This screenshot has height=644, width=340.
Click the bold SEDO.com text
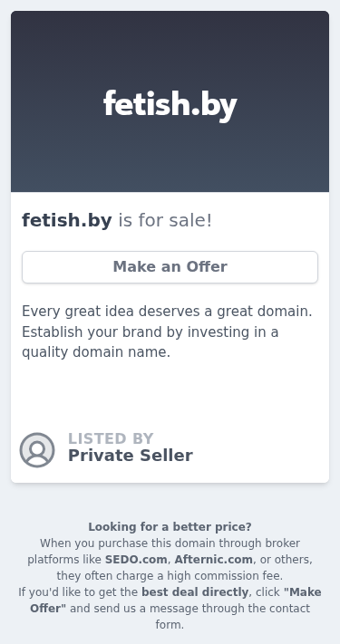click(136, 560)
